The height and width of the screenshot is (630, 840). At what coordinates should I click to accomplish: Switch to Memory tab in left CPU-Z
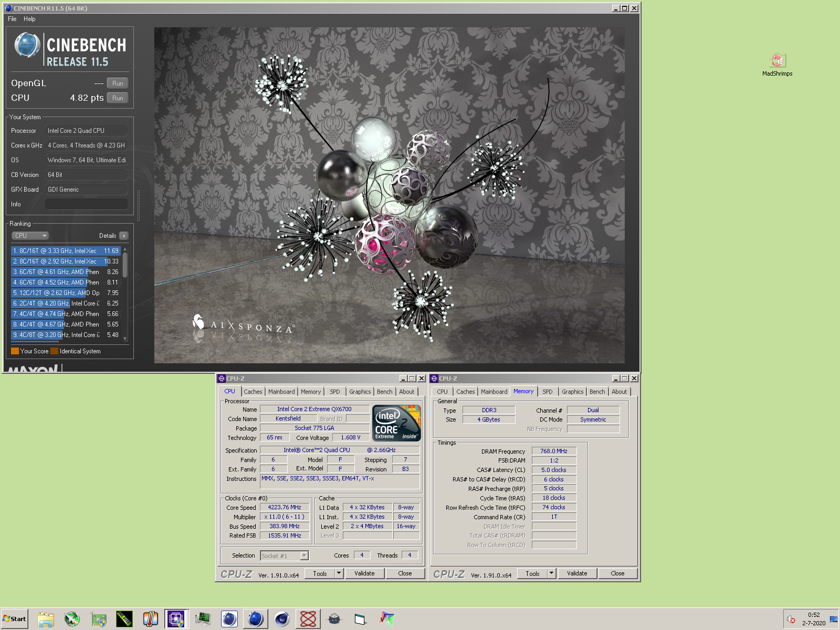tap(311, 392)
